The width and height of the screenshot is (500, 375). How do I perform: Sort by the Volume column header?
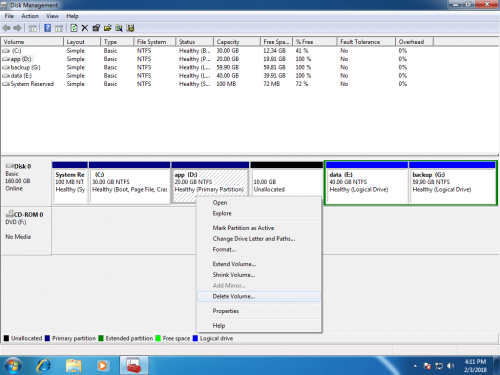32,42
